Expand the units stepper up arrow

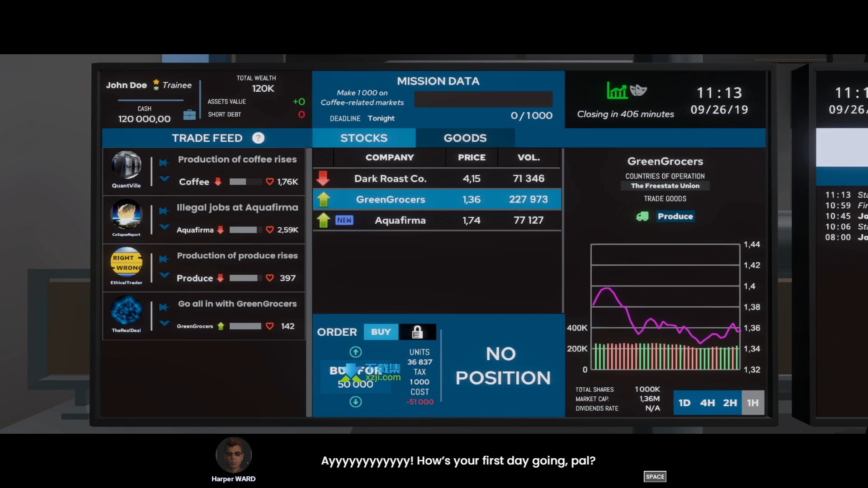(x=355, y=352)
